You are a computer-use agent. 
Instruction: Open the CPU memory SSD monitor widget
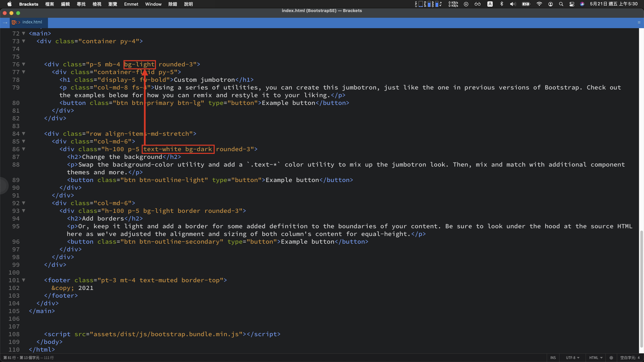pos(428,4)
